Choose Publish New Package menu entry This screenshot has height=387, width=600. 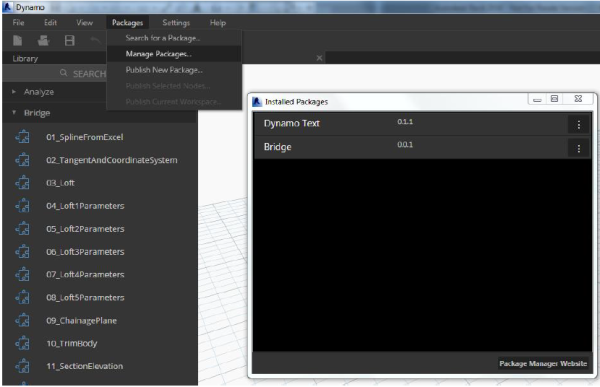[x=174, y=70]
